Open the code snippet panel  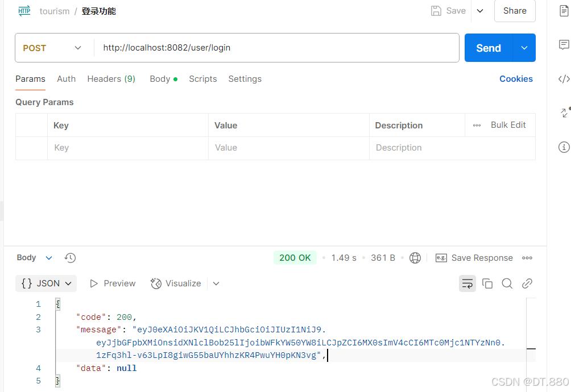pos(564,79)
